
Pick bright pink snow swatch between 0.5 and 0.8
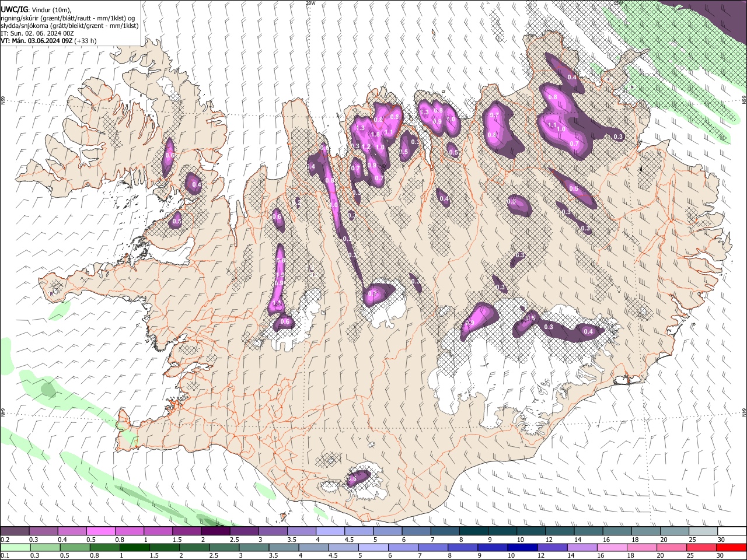[x=100, y=531]
